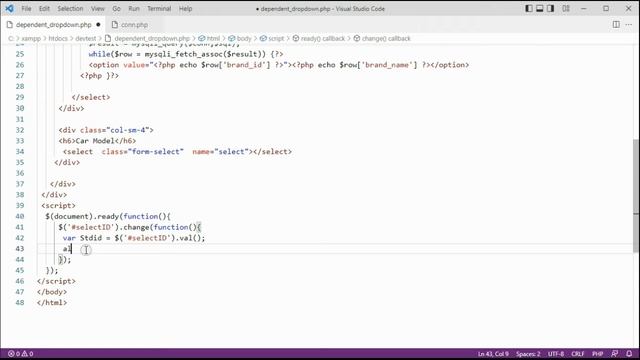
Task: Click the vertical scrollbar thumb in the editor
Action: (x=636, y=196)
